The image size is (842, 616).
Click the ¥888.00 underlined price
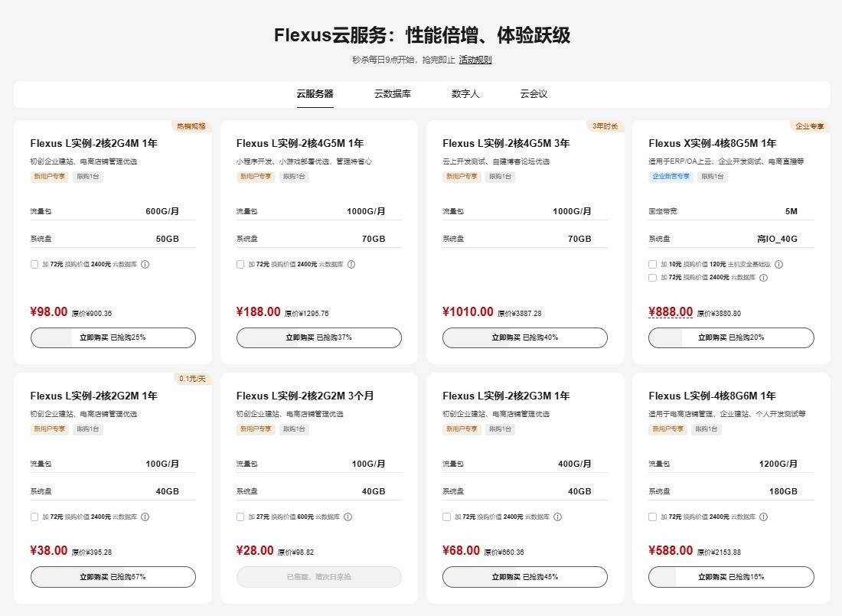click(x=671, y=312)
